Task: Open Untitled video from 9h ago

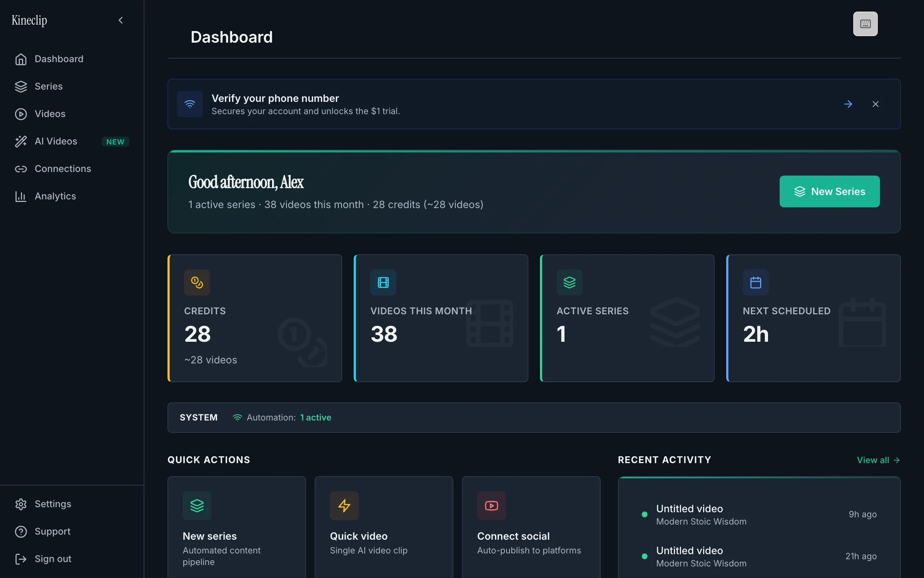Action: [759, 514]
